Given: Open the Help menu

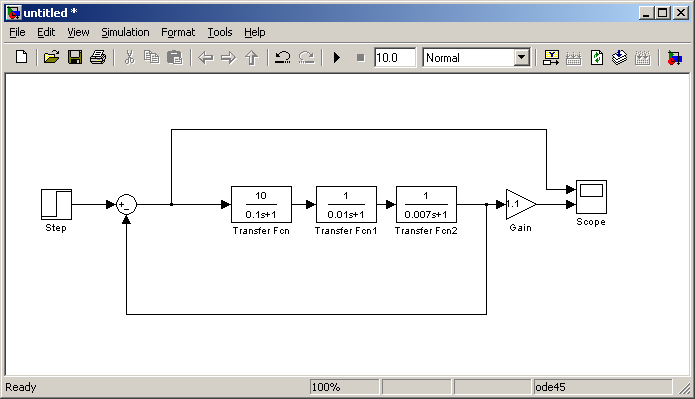Looking at the screenshot, I should (x=254, y=32).
